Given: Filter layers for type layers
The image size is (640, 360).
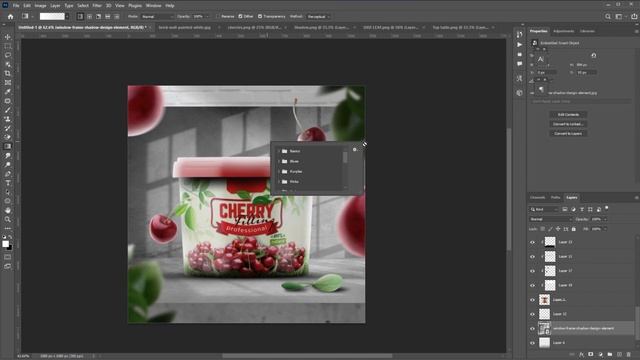Looking at the screenshot, I should tap(582, 209).
